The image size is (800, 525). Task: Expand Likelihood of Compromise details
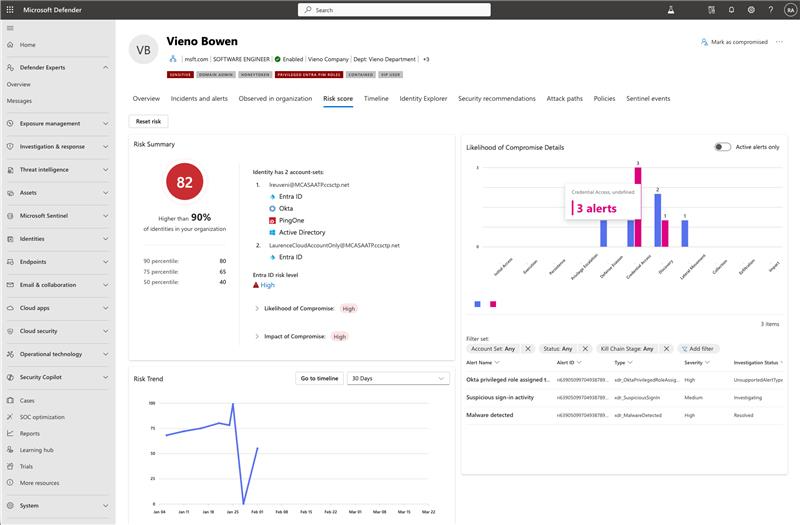tap(257, 309)
